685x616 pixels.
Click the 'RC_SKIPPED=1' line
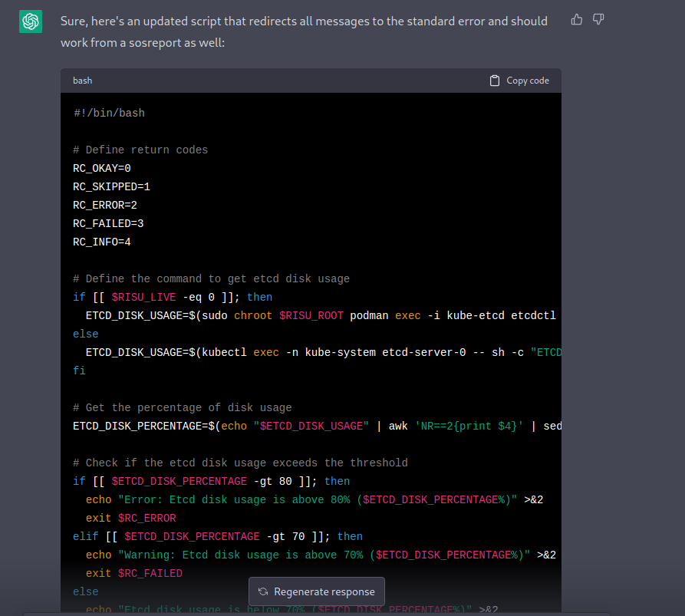pos(111,186)
